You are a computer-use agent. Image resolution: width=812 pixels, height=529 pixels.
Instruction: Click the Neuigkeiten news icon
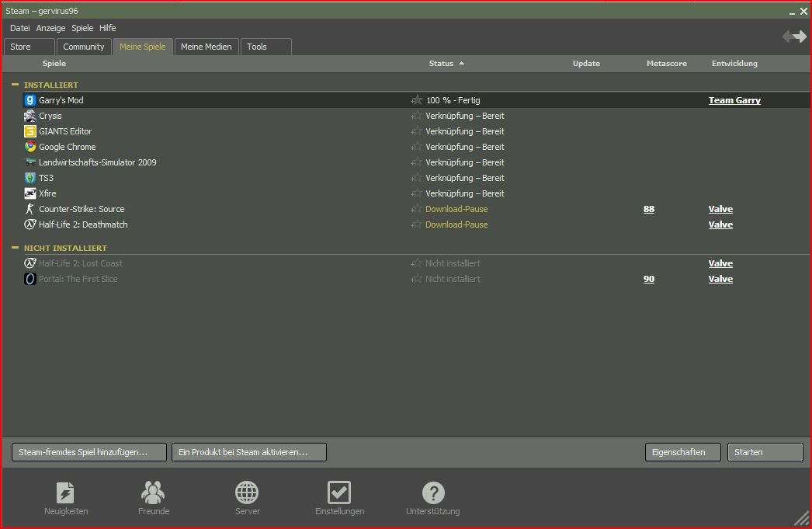66,492
